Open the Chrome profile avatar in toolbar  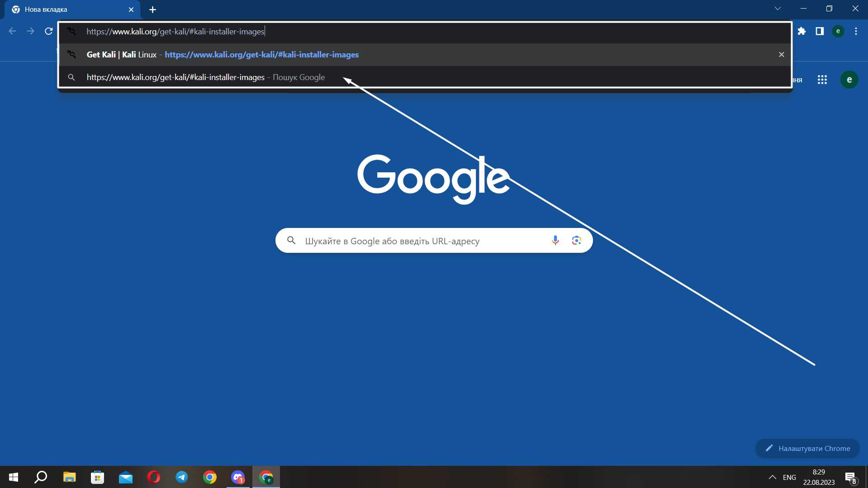[x=838, y=31]
